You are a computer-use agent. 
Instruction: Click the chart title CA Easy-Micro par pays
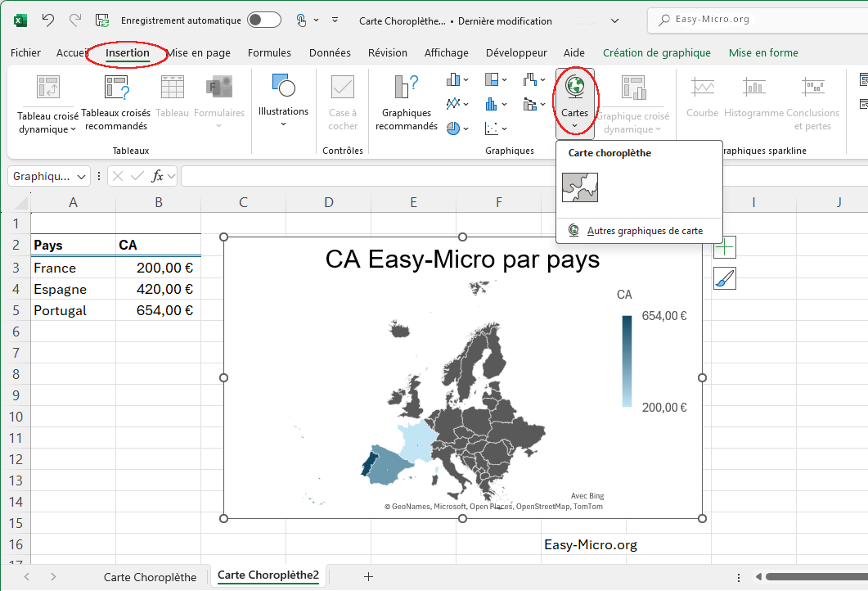coord(462,259)
